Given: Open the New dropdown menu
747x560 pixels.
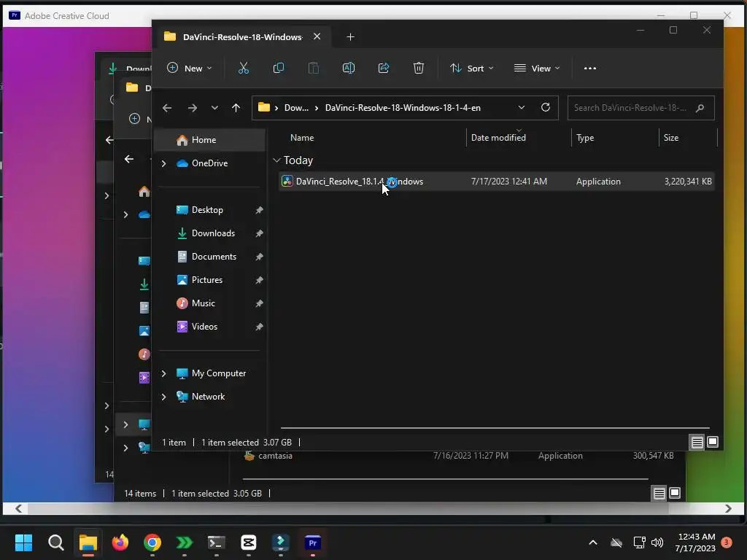Looking at the screenshot, I should [x=189, y=68].
